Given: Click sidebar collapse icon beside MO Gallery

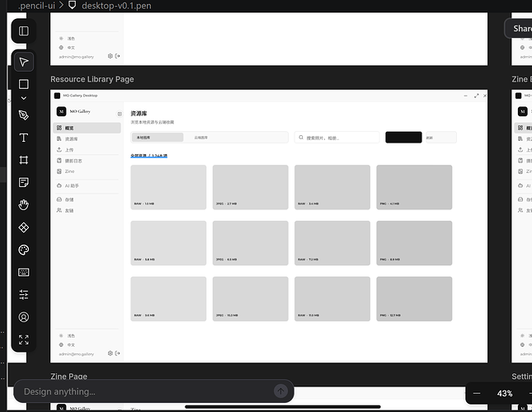Looking at the screenshot, I should (x=120, y=114).
